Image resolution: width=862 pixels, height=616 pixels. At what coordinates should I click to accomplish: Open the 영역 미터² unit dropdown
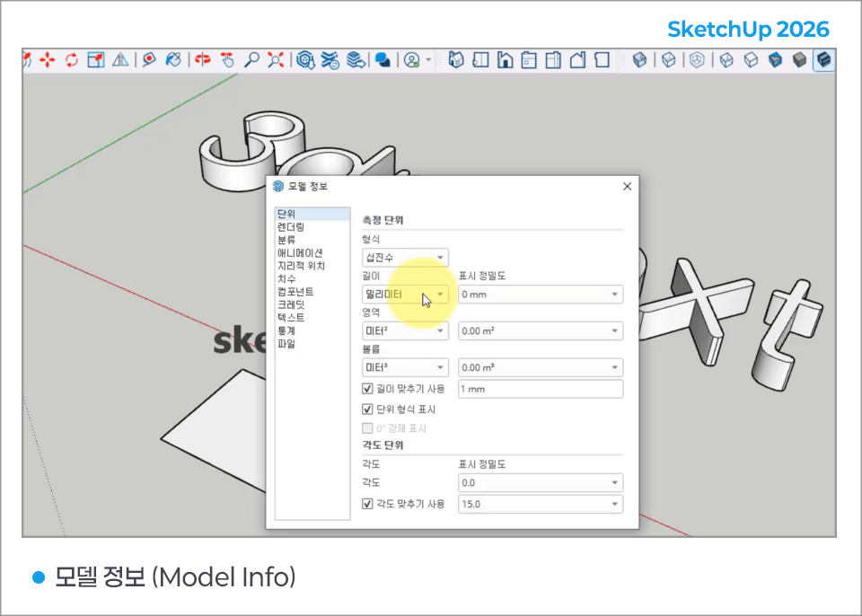[405, 331]
